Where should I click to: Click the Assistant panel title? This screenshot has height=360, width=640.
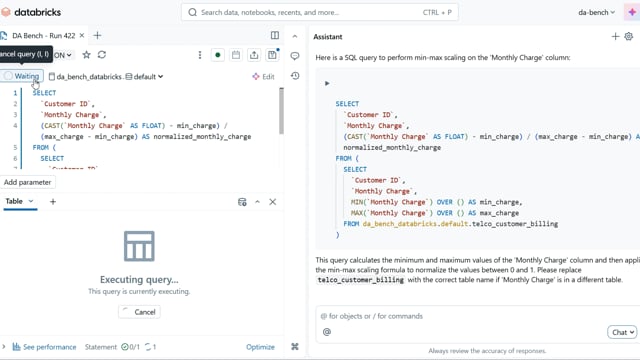tap(328, 37)
